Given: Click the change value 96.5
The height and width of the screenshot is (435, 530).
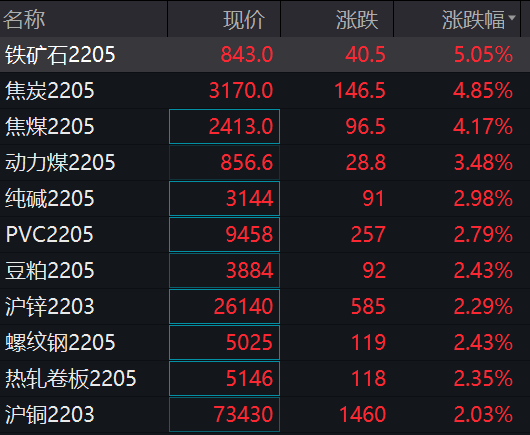Looking at the screenshot, I should [365, 126].
